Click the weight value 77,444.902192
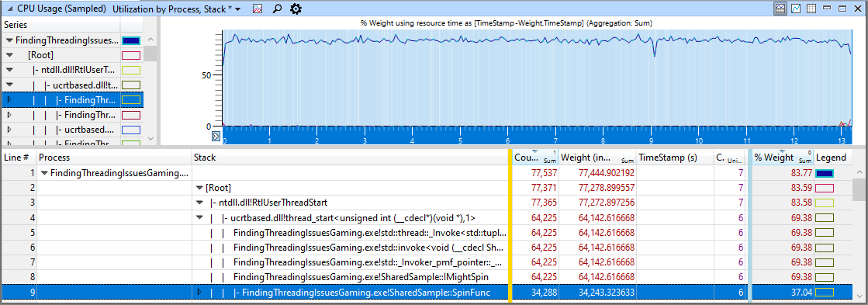The height and width of the screenshot is (305, 868). (x=607, y=173)
